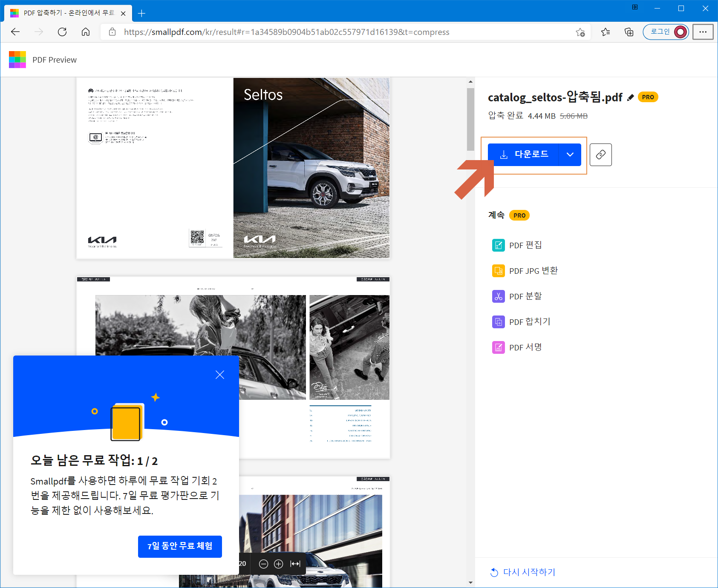718x588 pixels.
Task: Click PDF 합치기 merge icon
Action: pyautogui.click(x=499, y=322)
